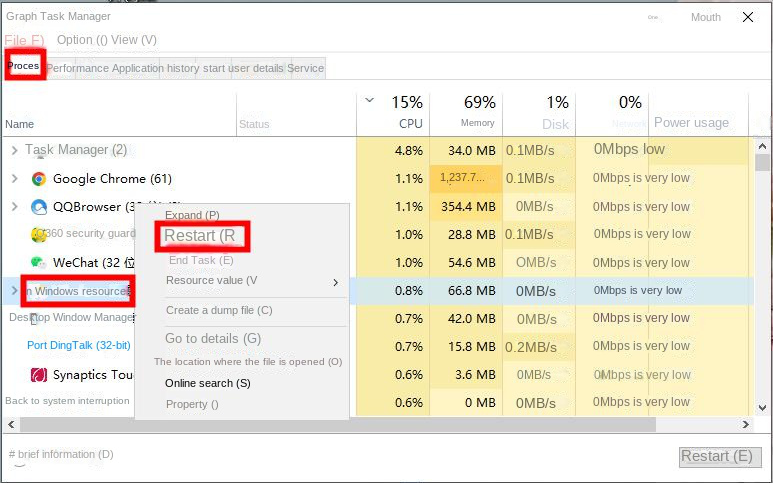Expand the QQBrowser process tree
This screenshot has width=773, height=483.
(x=14, y=207)
